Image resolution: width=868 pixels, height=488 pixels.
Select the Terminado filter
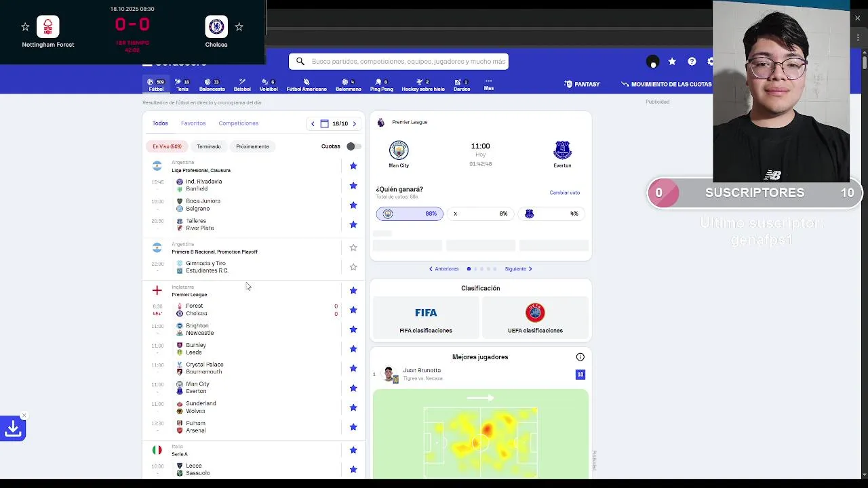tap(209, 146)
